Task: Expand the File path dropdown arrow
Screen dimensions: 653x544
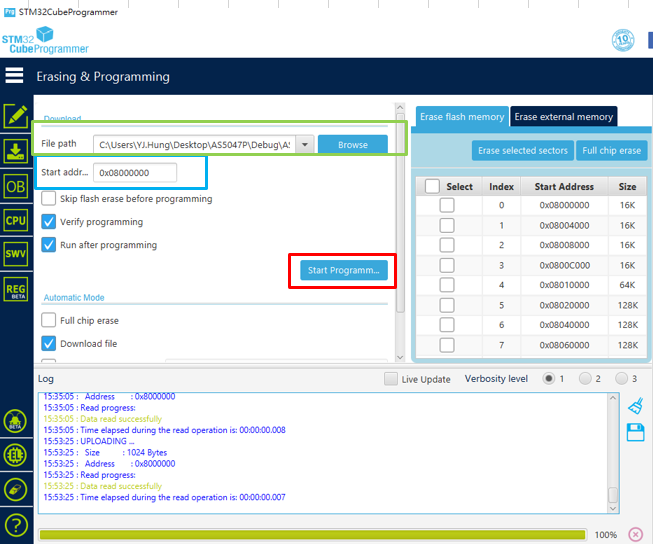Action: click(x=305, y=145)
